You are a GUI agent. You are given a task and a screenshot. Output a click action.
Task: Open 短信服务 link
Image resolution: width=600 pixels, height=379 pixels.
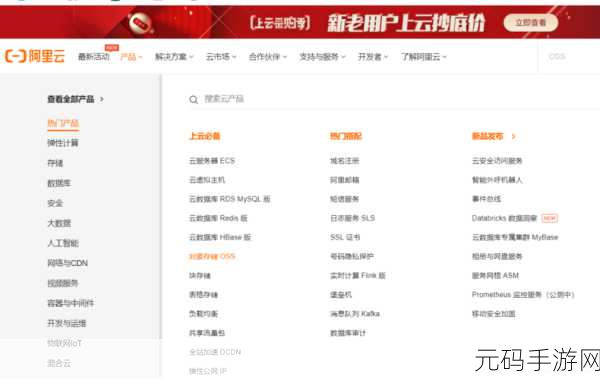344,199
